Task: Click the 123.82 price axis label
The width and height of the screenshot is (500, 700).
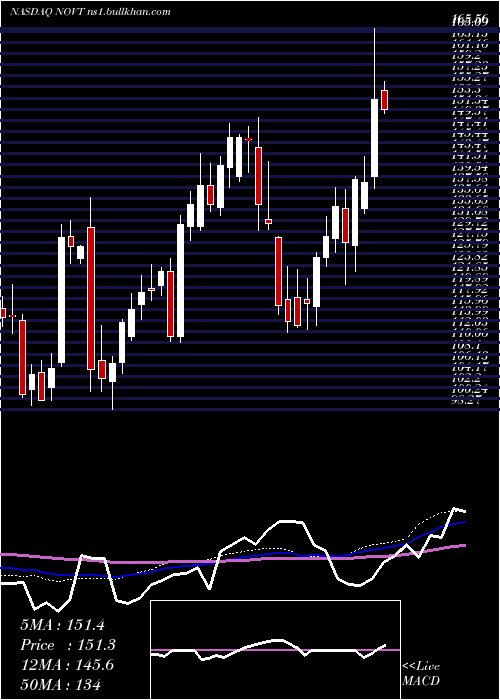Action: coord(469,258)
